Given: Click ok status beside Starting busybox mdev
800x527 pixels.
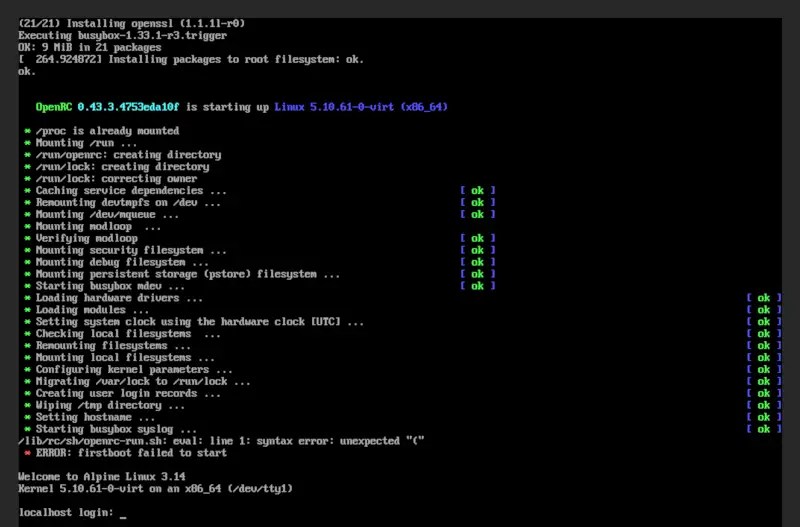Looking at the screenshot, I should [478, 286].
